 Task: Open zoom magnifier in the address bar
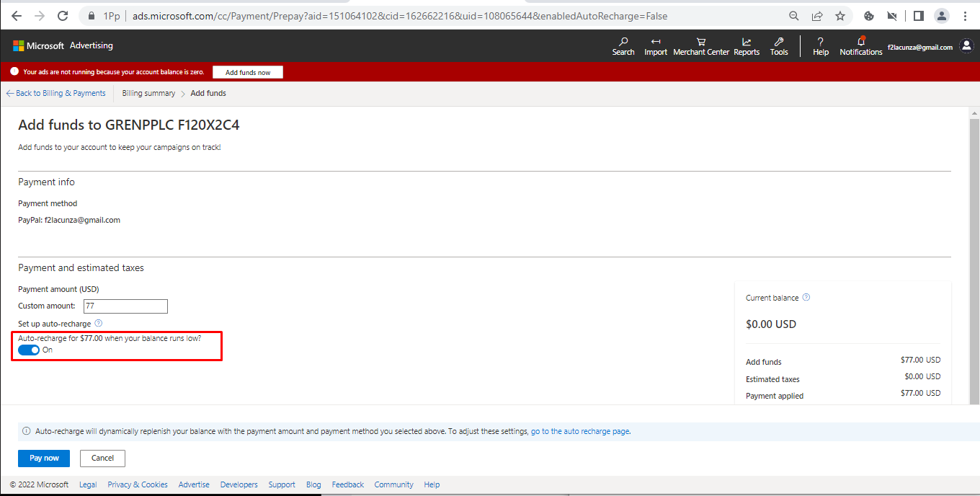click(x=794, y=16)
